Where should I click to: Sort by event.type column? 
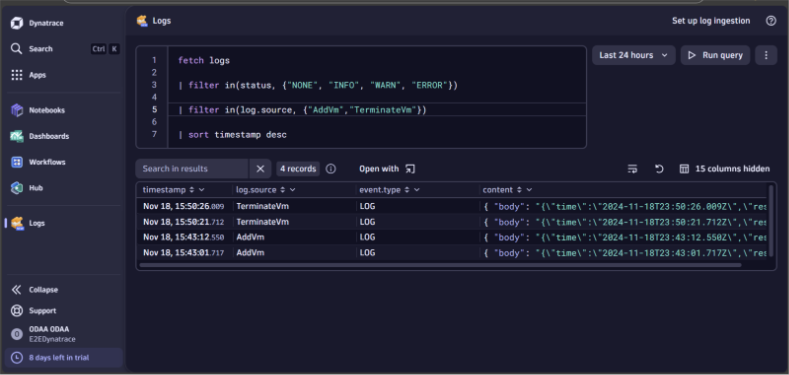(x=407, y=190)
